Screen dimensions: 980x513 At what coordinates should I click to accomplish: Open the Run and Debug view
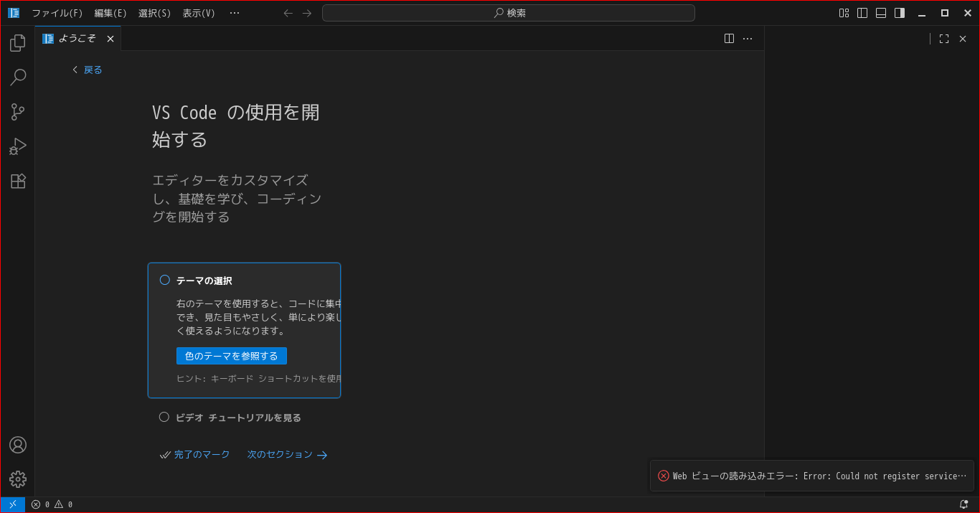[x=18, y=146]
